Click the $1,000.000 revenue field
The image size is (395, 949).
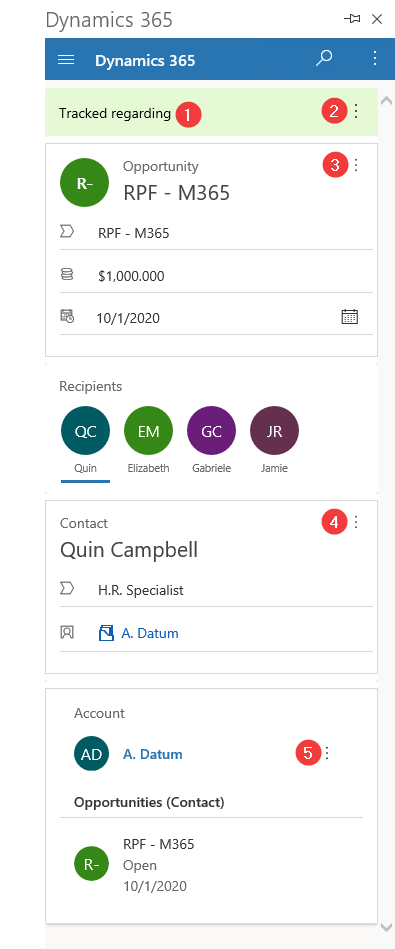pyautogui.click(x=217, y=276)
